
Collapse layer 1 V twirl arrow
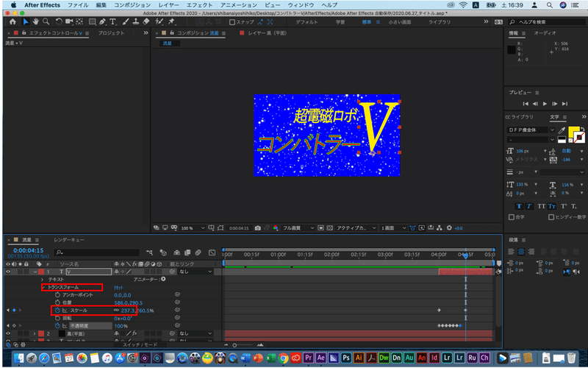[35, 272]
